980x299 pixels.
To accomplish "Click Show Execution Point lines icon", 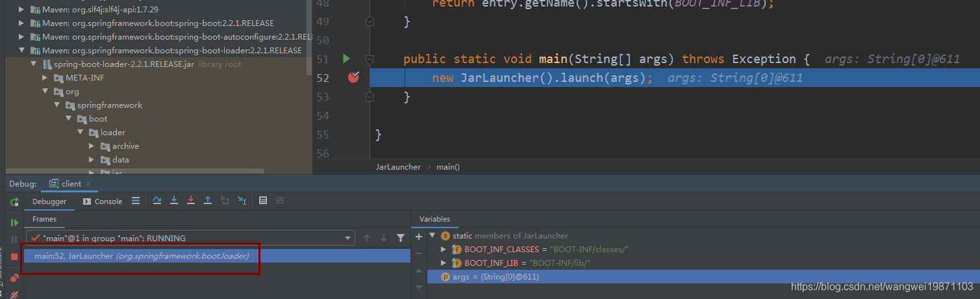I will tap(136, 201).
